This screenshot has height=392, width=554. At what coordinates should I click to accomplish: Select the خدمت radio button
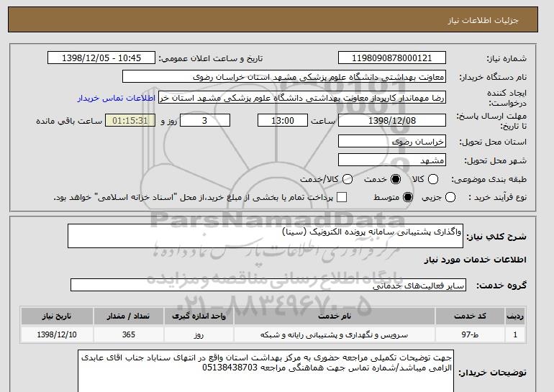tap(396, 179)
